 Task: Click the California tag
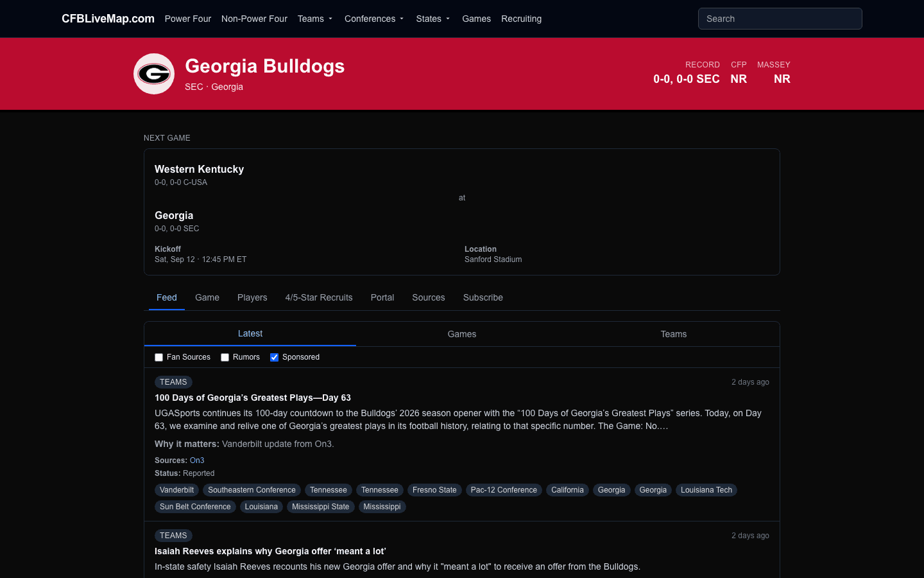click(x=567, y=490)
